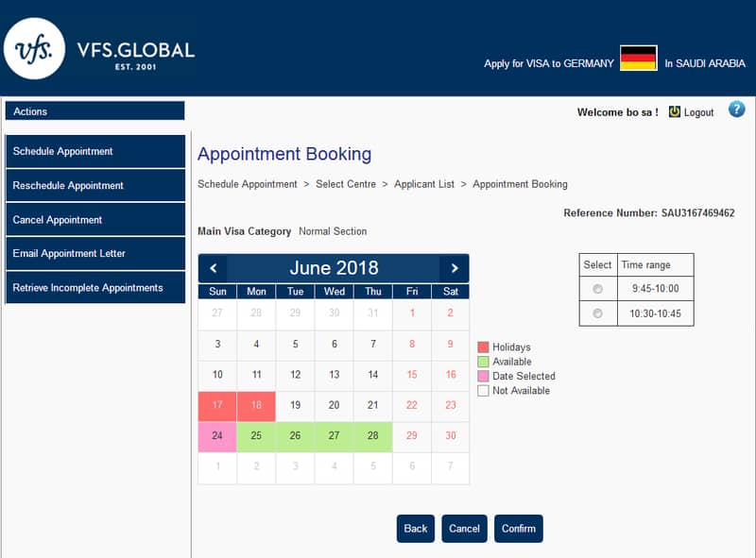Viewport: 756px width, 558px height.
Task: Open Email Appointment Letter menu item
Action: (95, 253)
